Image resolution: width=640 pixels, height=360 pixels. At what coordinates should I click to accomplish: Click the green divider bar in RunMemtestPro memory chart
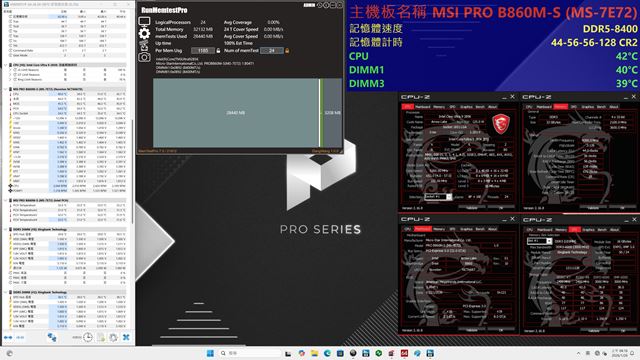322,113
